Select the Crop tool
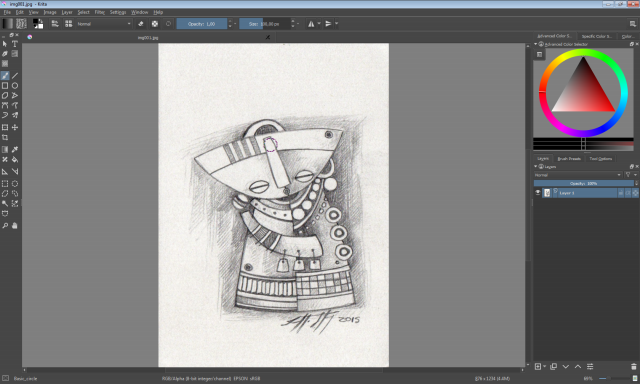Screen dimensions: 640x384 click(5, 138)
